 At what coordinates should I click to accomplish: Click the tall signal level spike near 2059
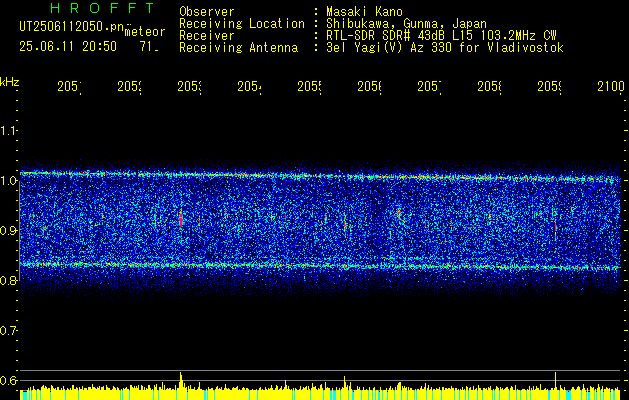556,380
